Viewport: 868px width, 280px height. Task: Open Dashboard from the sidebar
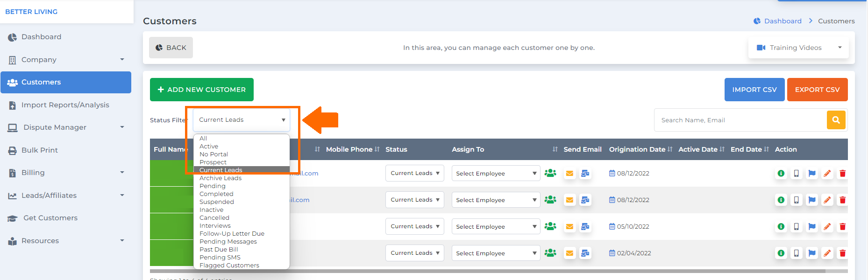(66, 37)
